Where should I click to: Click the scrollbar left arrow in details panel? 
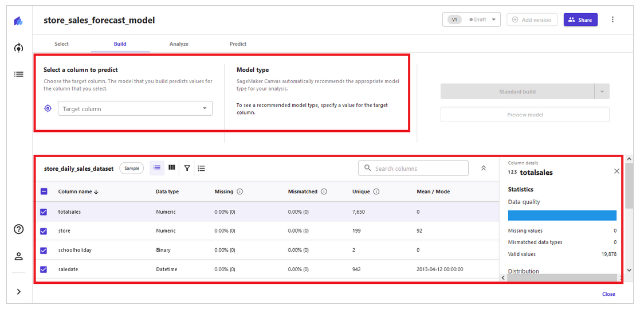click(504, 278)
